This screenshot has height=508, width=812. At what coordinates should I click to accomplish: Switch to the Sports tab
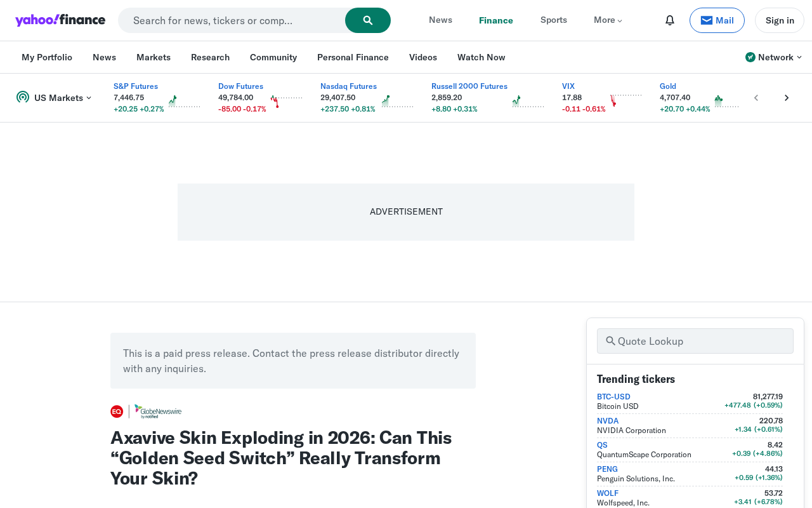click(554, 20)
